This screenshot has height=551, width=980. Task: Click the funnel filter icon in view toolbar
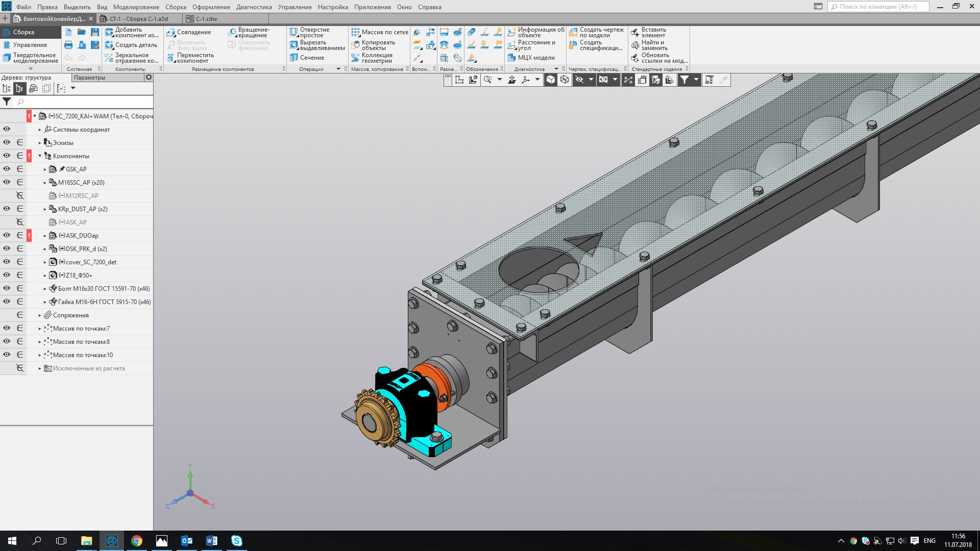(684, 80)
